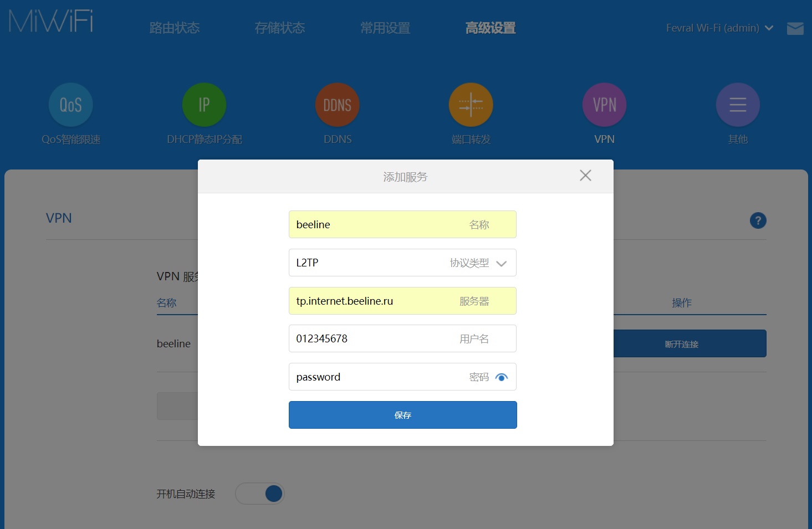Open the VPN settings icon
Screen dimensions: 812x529
point(605,105)
